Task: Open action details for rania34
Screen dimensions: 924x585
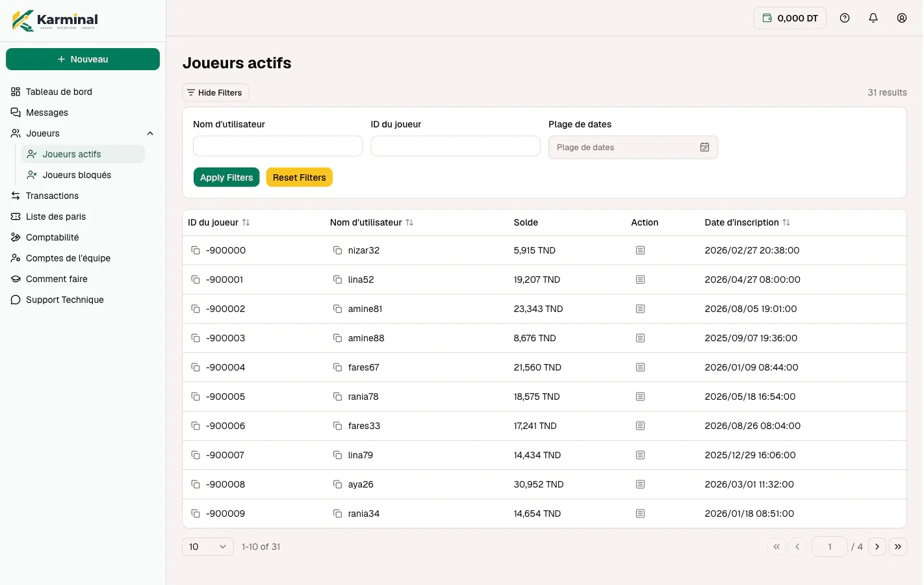Action: (x=640, y=513)
